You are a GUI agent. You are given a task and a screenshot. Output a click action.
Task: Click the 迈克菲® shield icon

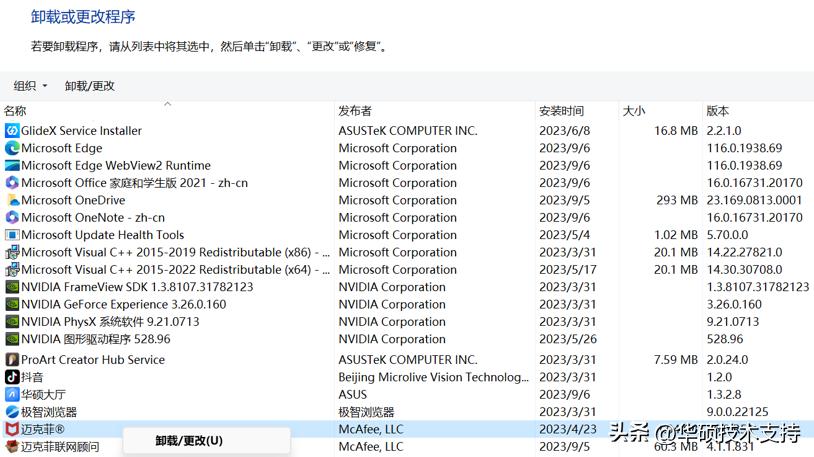(x=12, y=429)
